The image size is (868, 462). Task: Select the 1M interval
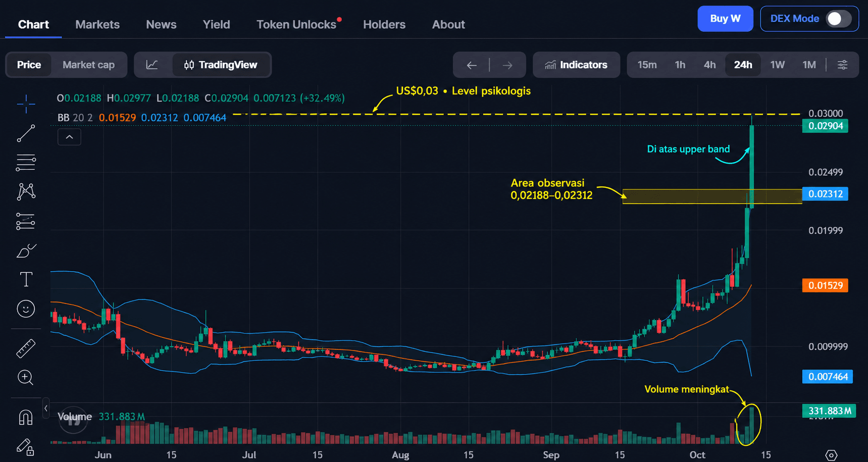pyautogui.click(x=809, y=65)
